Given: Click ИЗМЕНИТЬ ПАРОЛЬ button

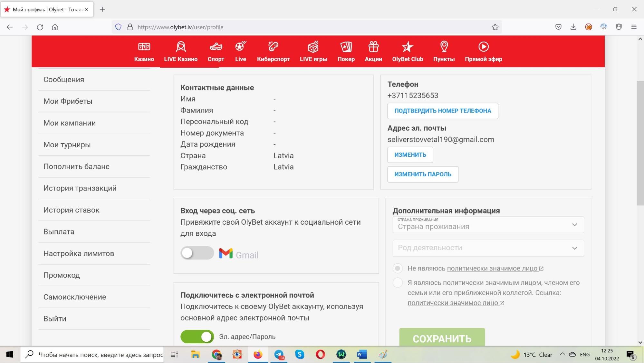Looking at the screenshot, I should pyautogui.click(x=423, y=174).
